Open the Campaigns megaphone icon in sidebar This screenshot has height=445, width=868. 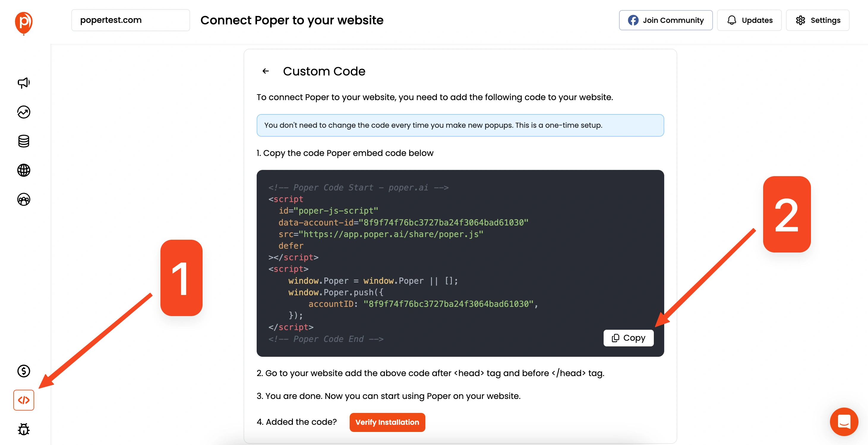click(23, 83)
